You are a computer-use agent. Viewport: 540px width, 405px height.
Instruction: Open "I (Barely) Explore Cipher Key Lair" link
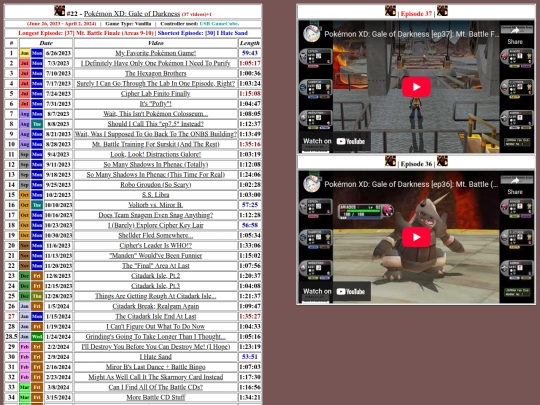156,225
